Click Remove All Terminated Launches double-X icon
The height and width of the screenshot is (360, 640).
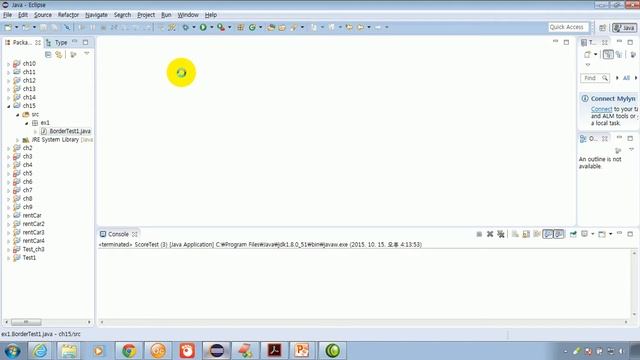click(501, 234)
